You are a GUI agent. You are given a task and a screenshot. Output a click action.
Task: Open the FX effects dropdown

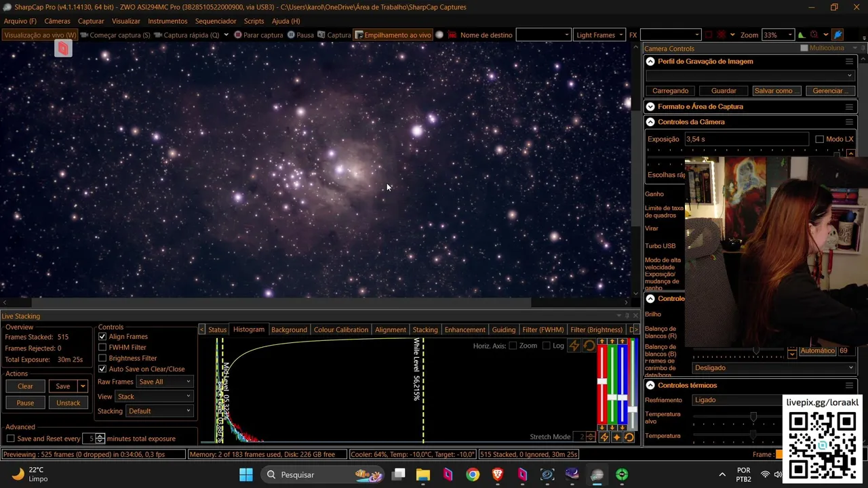point(671,35)
